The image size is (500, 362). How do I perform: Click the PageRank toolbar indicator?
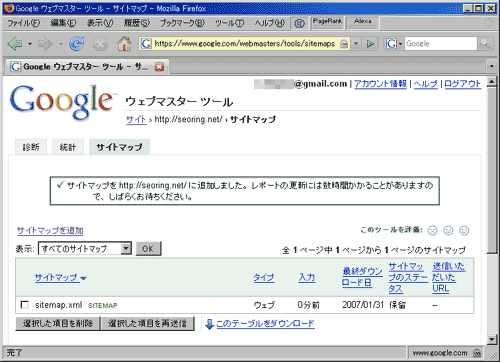[x=327, y=23]
